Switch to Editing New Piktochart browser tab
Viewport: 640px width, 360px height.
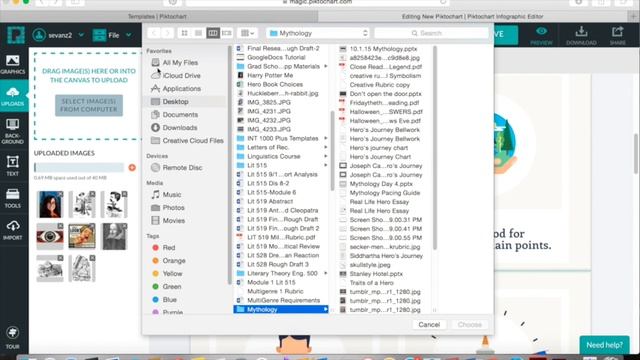[x=472, y=16]
